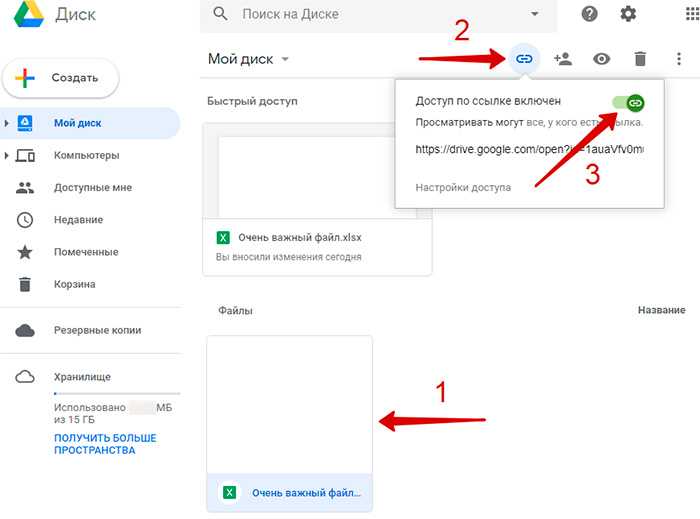Click the Мой диск drive icon

(x=25, y=123)
